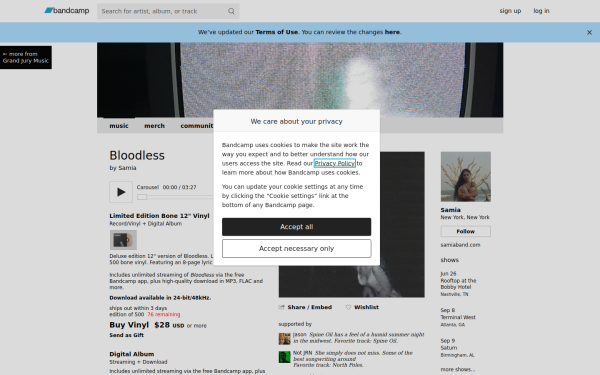The width and height of the screenshot is (600, 375).
Task: Open supporter Jason's avatar
Action: (284, 339)
